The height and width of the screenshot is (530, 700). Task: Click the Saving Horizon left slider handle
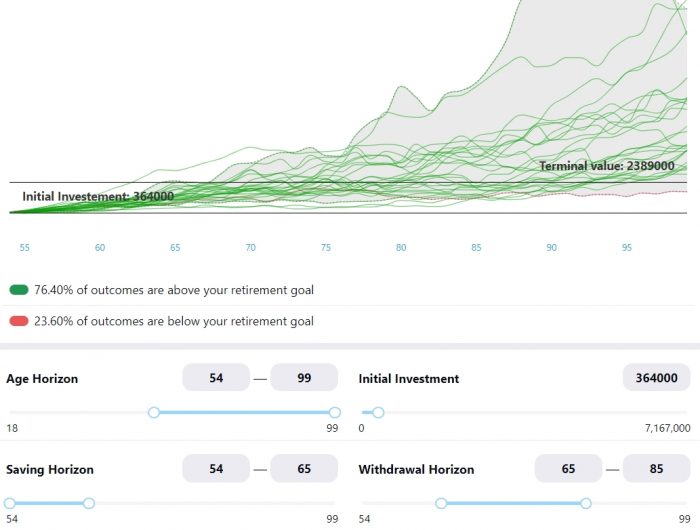tap(9, 503)
